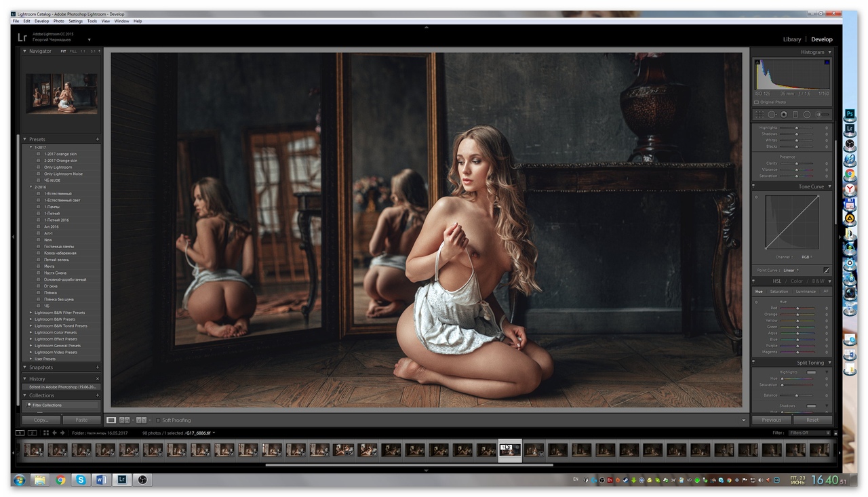Click the point curve edit icon
Screen dimensions: 868x497
click(x=826, y=270)
